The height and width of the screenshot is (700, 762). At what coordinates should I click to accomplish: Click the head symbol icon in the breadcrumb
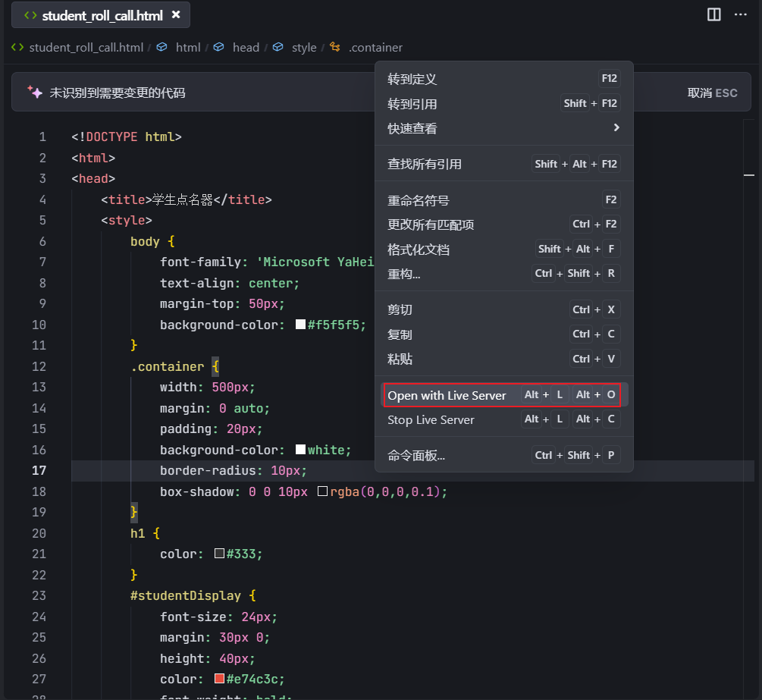pyautogui.click(x=219, y=47)
